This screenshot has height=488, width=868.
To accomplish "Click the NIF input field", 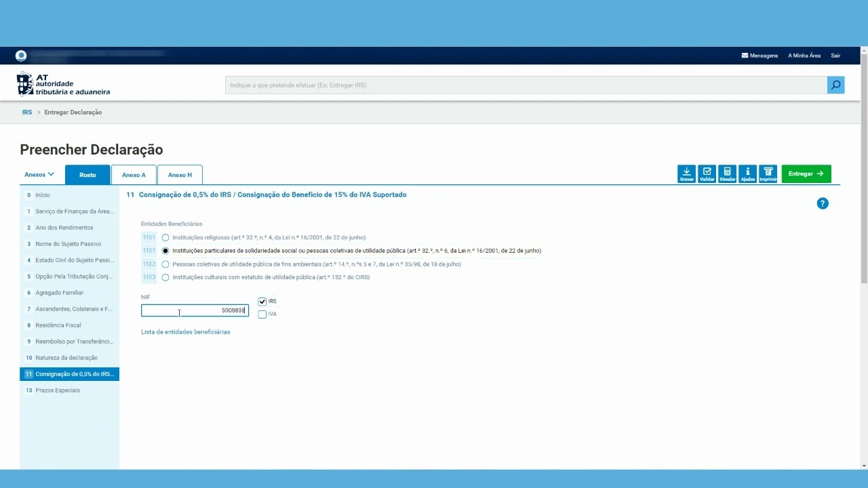I will (x=195, y=310).
